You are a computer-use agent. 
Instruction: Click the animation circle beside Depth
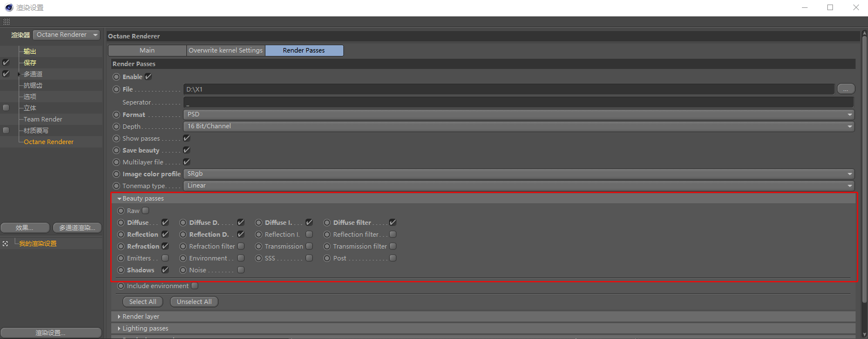click(x=116, y=127)
